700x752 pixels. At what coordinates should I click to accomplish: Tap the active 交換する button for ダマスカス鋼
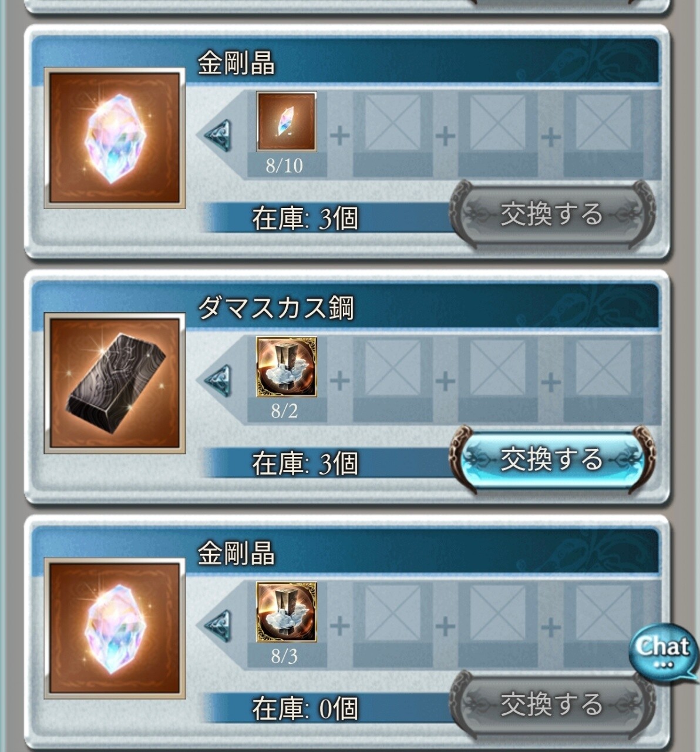coord(552,460)
